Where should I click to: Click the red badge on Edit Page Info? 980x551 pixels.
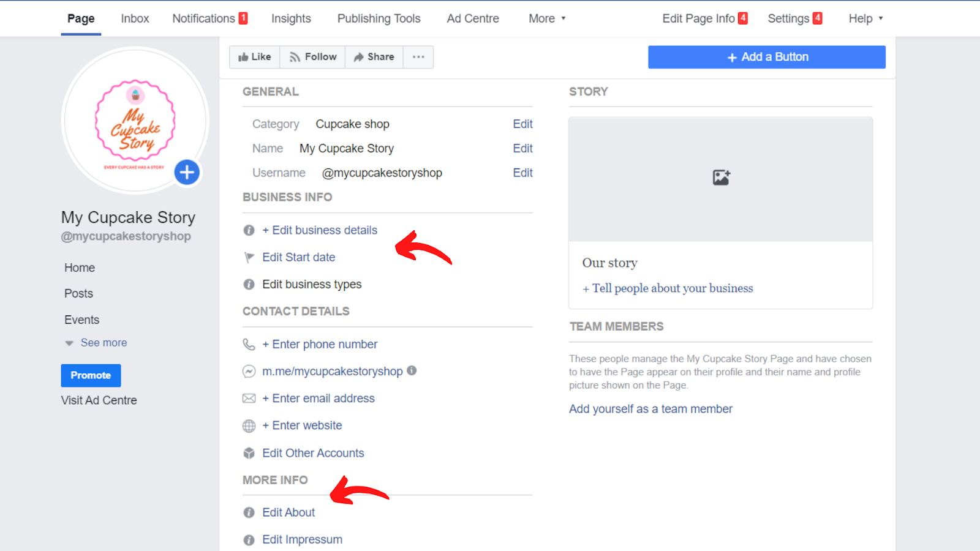pyautogui.click(x=743, y=18)
